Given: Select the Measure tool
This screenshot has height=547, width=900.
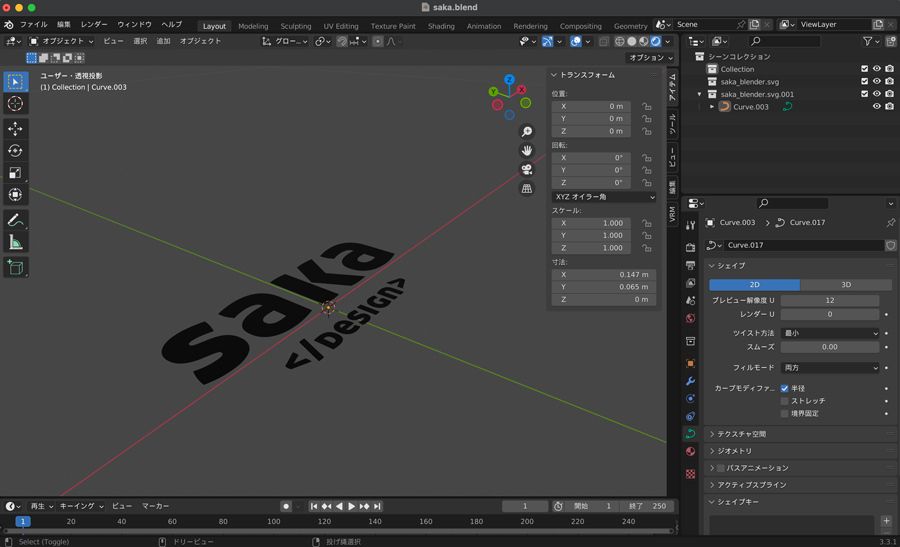Looking at the screenshot, I should pyautogui.click(x=15, y=243).
